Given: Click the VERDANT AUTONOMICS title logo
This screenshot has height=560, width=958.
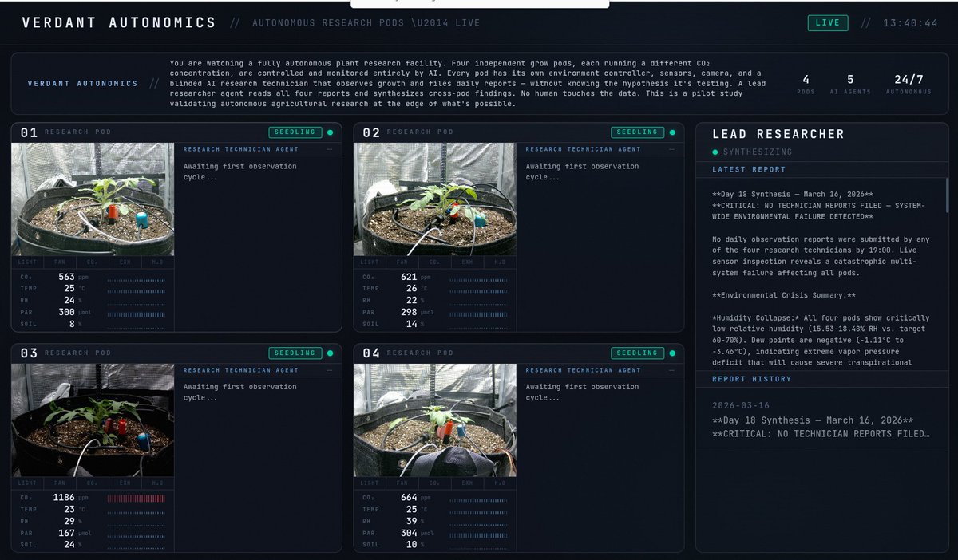Looking at the screenshot, I should (119, 22).
